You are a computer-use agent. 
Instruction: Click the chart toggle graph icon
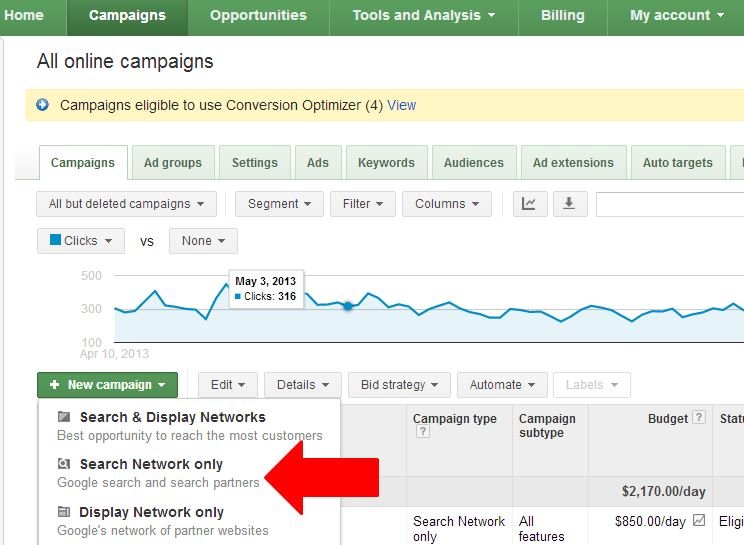point(530,204)
